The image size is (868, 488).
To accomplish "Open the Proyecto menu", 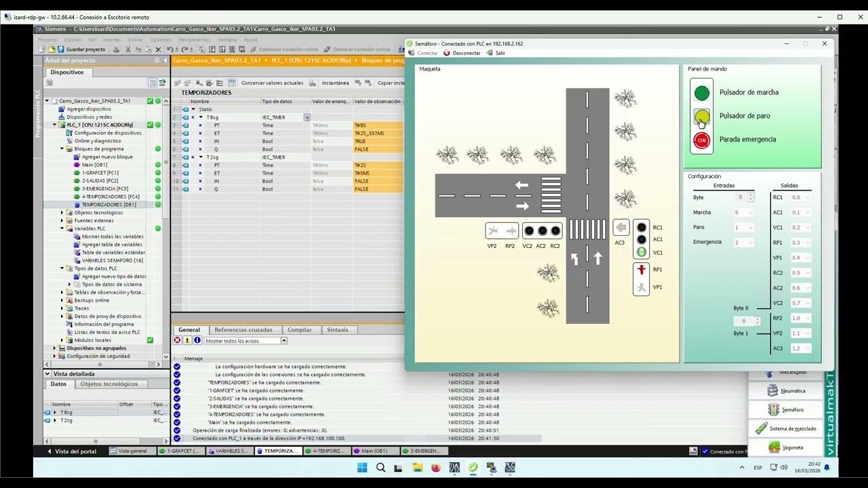I will tap(47, 40).
